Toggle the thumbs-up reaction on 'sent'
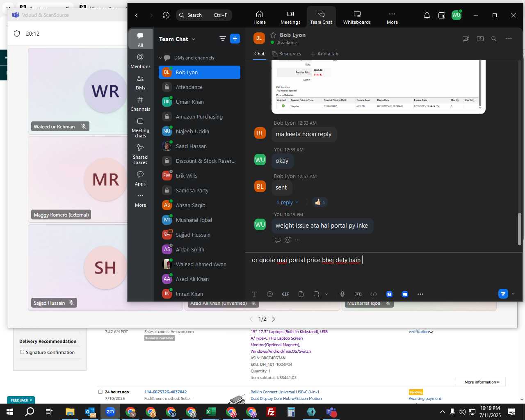This screenshot has width=525, height=420. pyautogui.click(x=320, y=202)
